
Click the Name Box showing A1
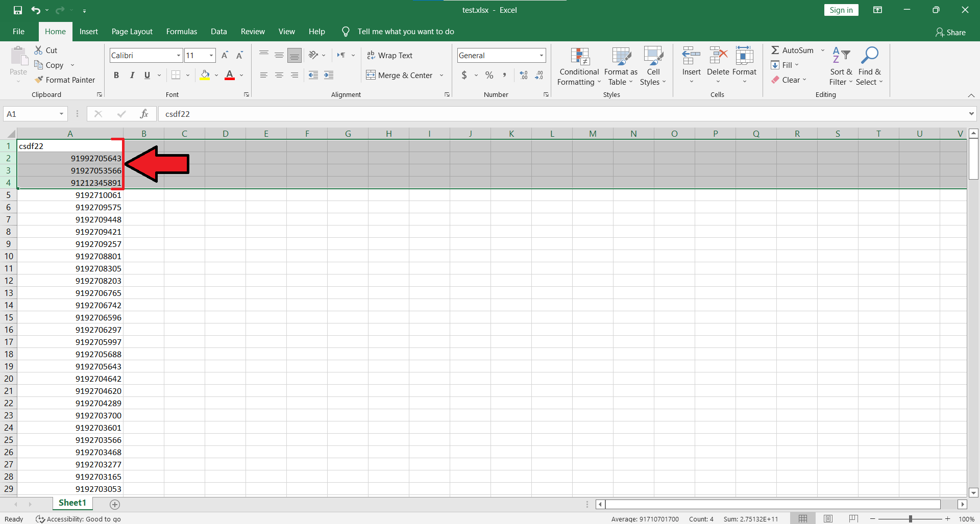click(31, 114)
